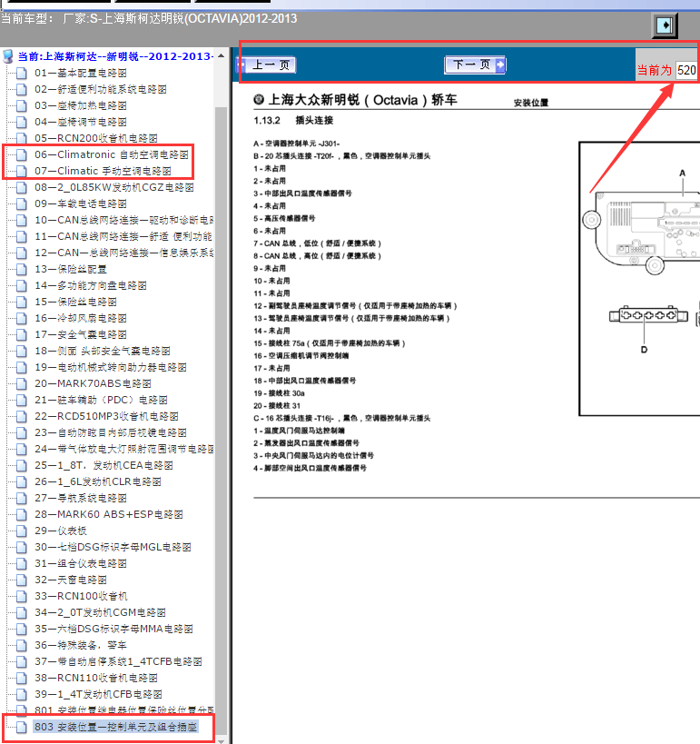Open 02—舒适便利功能系统电路图
This screenshot has height=744, width=700.
tap(101, 89)
